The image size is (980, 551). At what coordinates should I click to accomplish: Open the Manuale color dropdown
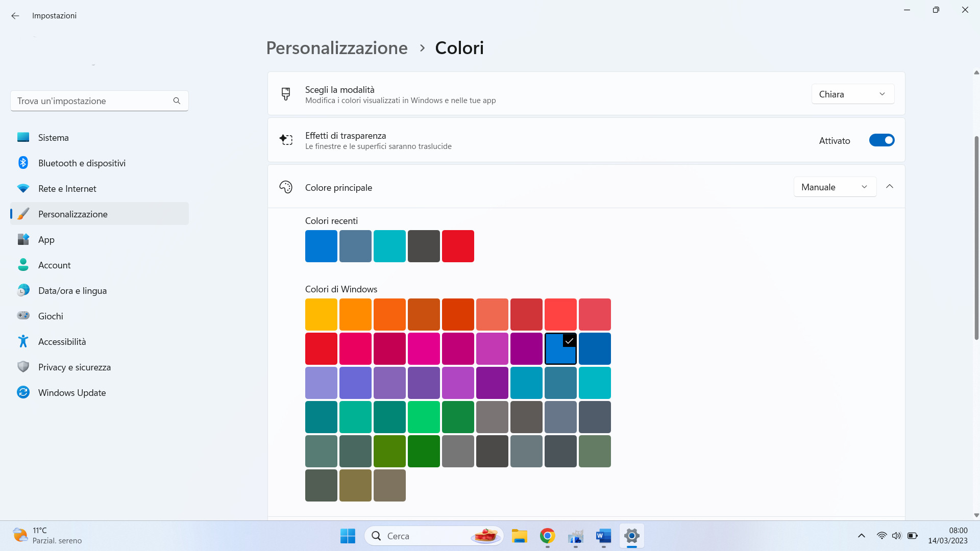click(835, 187)
